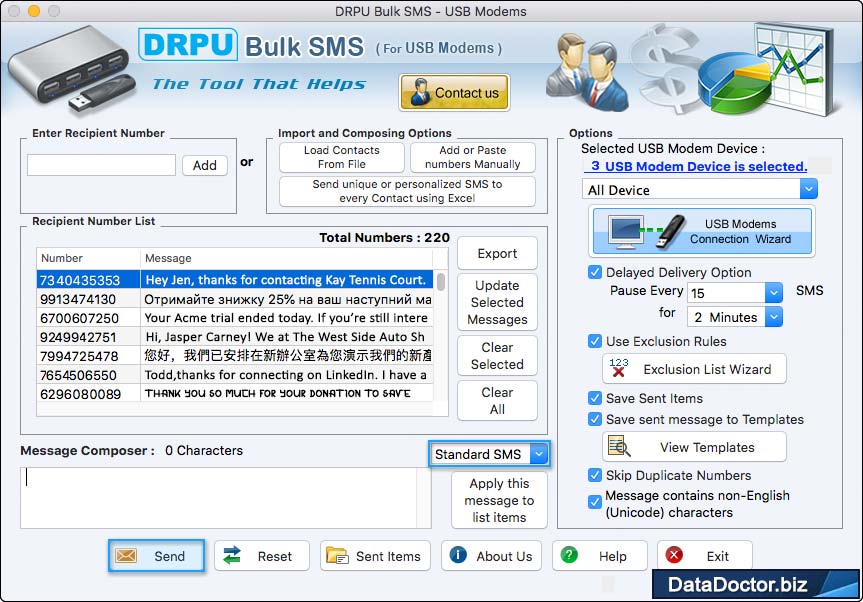
Task: Click the Help button
Action: click(x=600, y=556)
